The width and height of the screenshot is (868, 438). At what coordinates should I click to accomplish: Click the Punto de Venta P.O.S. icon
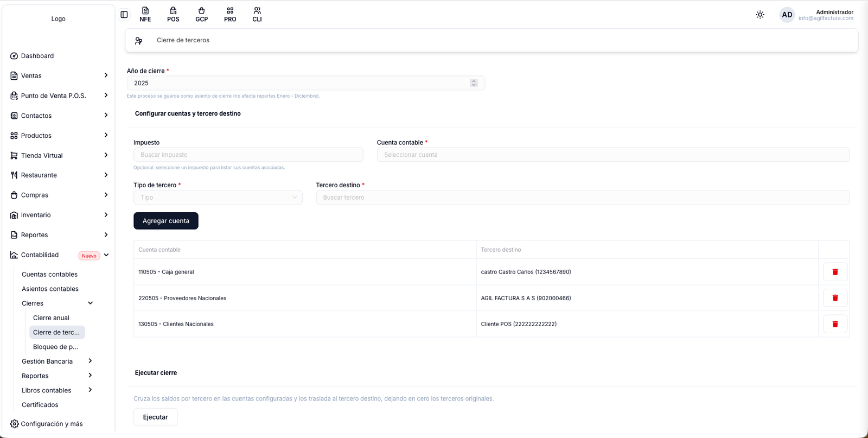pyautogui.click(x=14, y=96)
